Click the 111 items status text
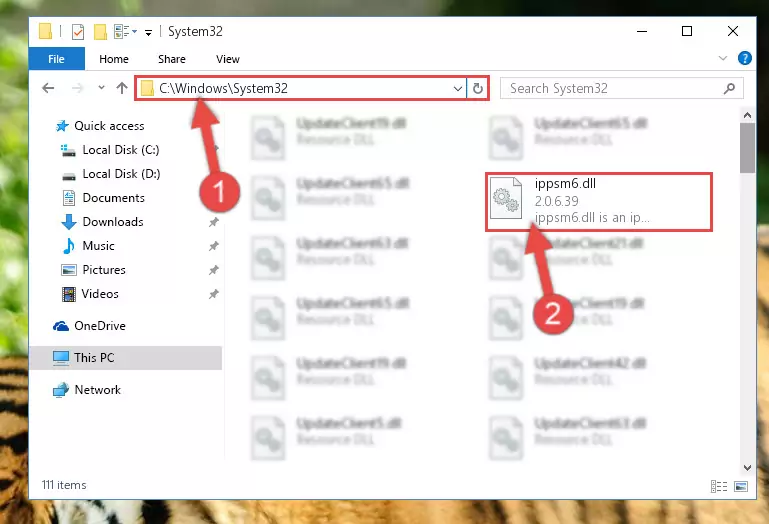The height and width of the screenshot is (524, 769). tap(64, 485)
